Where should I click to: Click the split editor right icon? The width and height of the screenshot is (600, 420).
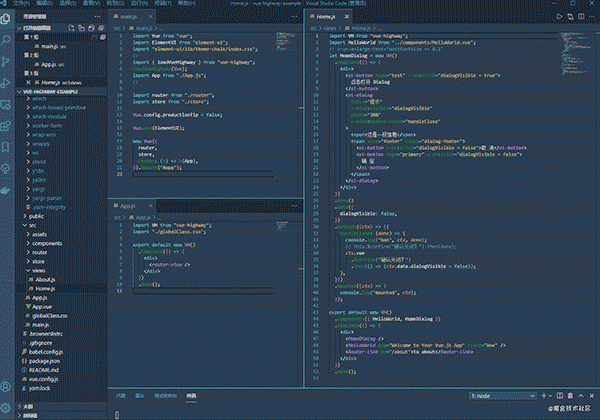pos(581,16)
